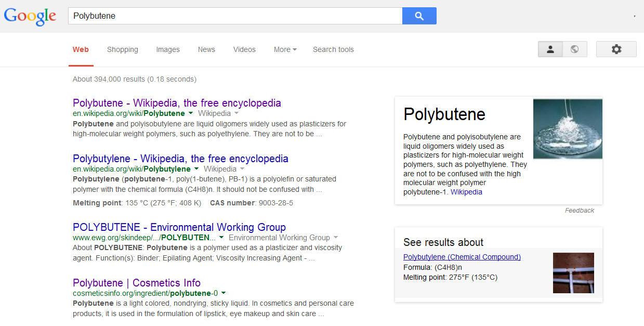The height and width of the screenshot is (326, 644).
Task: Open Polybutene - Wikipedia result link
Action: (x=177, y=103)
